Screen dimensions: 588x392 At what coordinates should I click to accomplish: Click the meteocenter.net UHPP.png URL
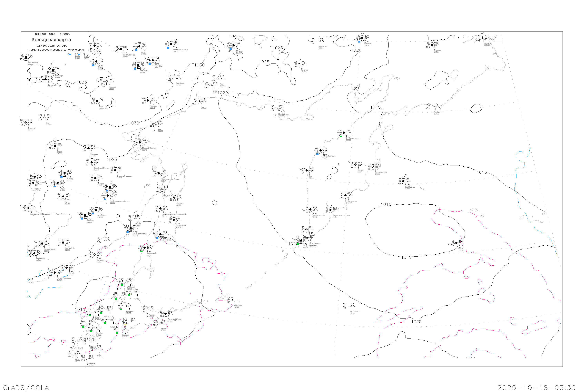click(55, 50)
